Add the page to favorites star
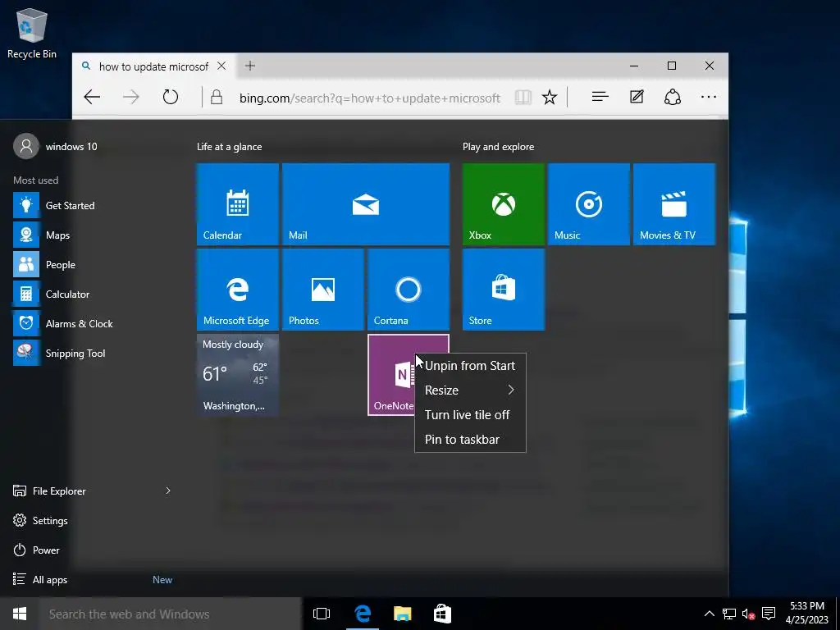Viewport: 840px width, 630px height. tap(549, 97)
